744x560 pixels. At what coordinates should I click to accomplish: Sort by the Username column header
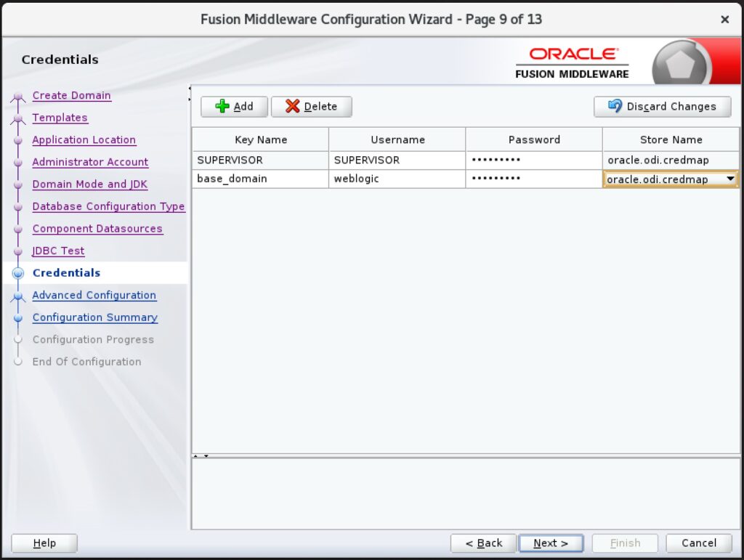(x=397, y=139)
